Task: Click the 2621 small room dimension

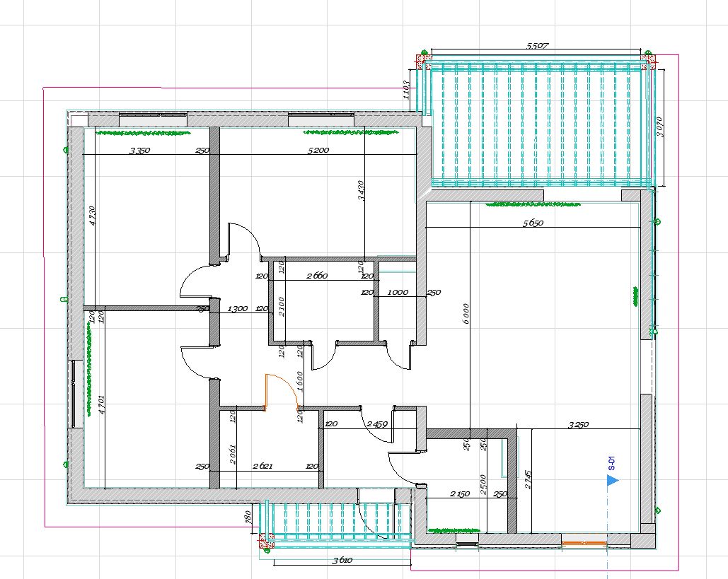Action: pos(262,466)
